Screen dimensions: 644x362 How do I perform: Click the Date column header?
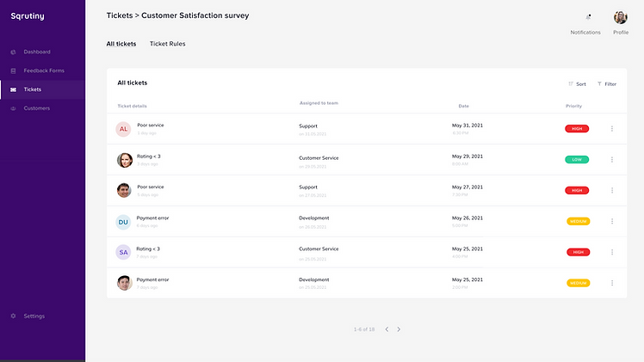coord(464,106)
